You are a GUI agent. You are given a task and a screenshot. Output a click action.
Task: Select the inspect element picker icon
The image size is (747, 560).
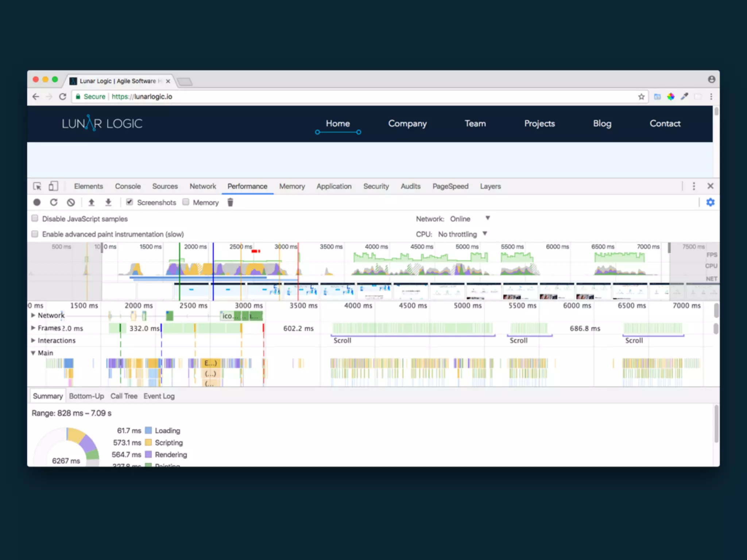pos(37,186)
